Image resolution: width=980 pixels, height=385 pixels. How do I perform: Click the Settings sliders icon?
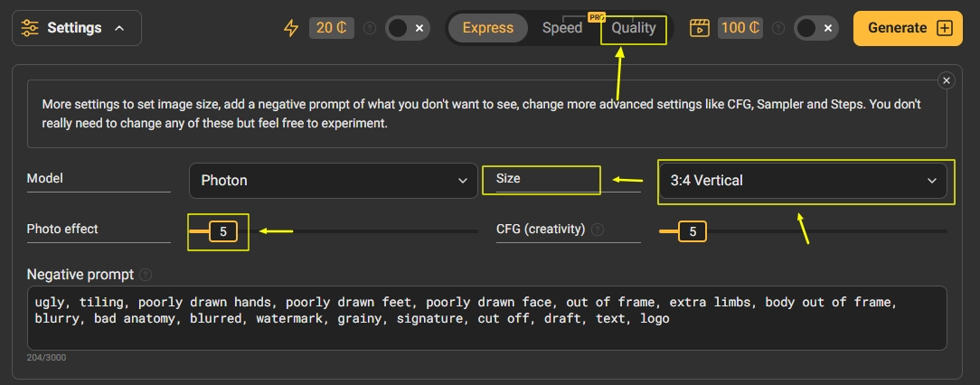(29, 28)
